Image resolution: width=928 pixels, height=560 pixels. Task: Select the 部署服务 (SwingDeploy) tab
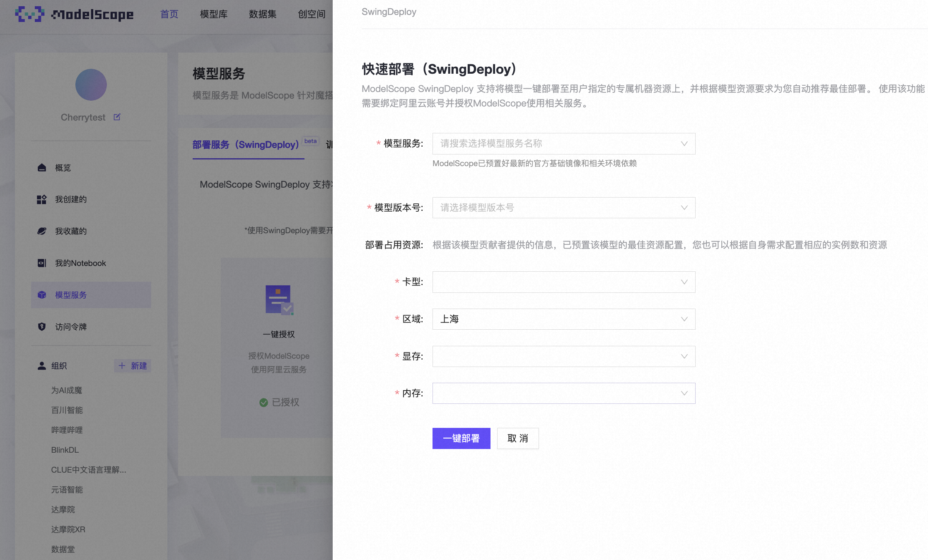click(x=246, y=145)
